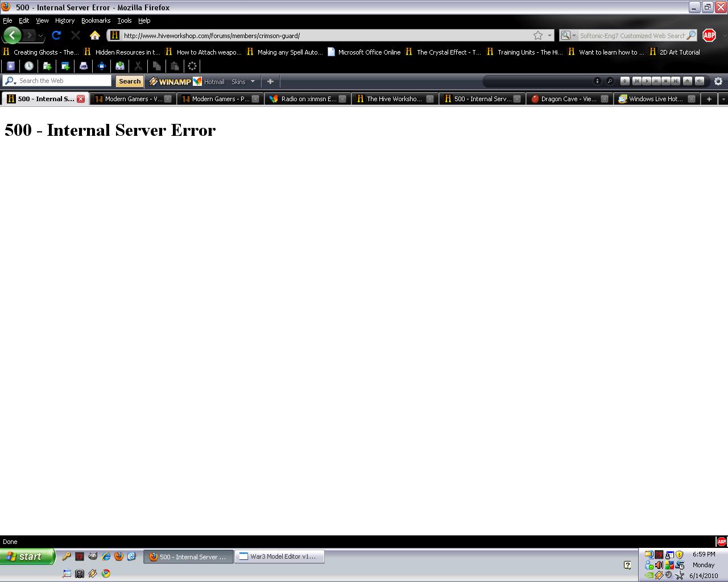Viewport: 728px width, 582px height.
Task: Launch Internet Explorer from quick launch
Action: click(x=106, y=556)
